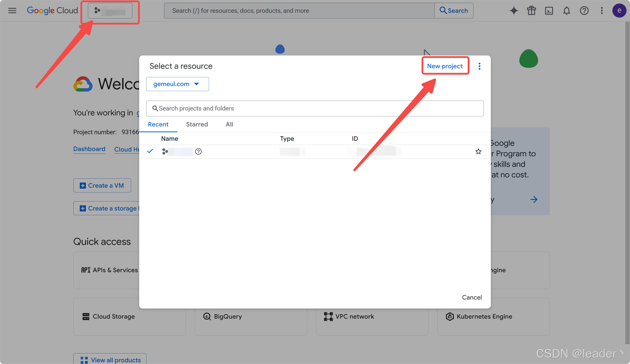The height and width of the screenshot is (364, 630).
Task: Expand the gemeul.com organization dropdown
Action: click(x=177, y=84)
